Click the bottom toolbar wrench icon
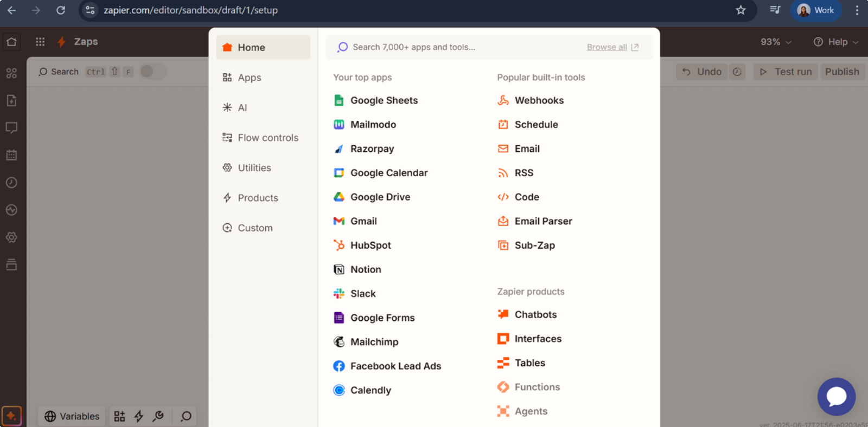The image size is (868, 427). pos(158,416)
